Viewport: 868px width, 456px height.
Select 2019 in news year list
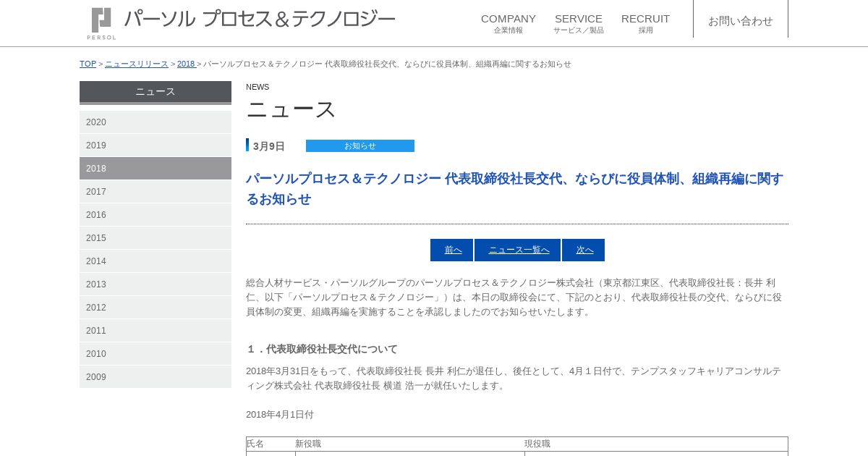point(156,145)
